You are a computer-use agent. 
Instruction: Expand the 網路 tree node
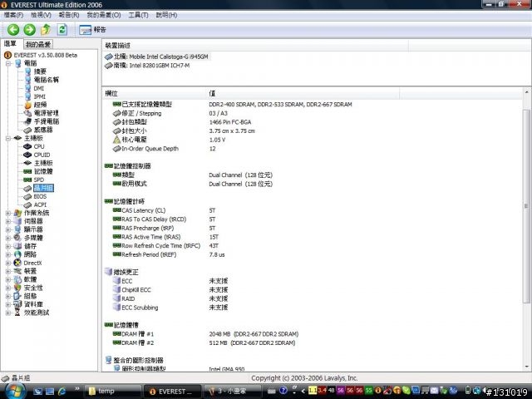tap(8, 254)
